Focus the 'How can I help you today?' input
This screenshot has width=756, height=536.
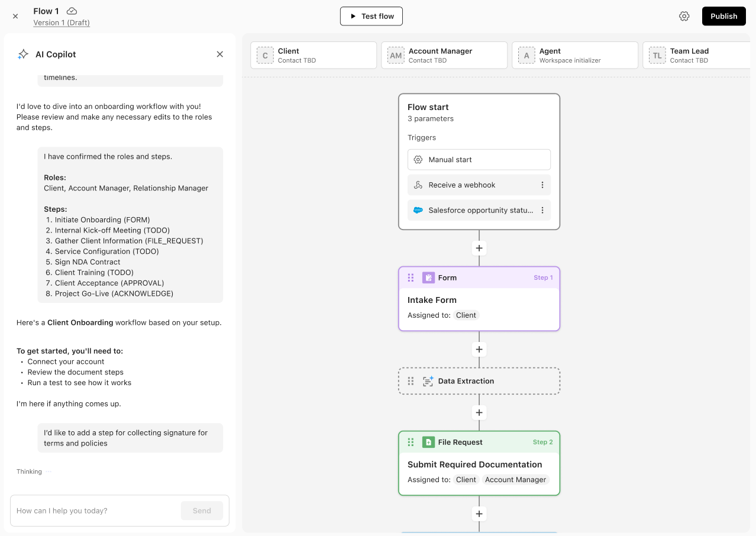tap(95, 511)
